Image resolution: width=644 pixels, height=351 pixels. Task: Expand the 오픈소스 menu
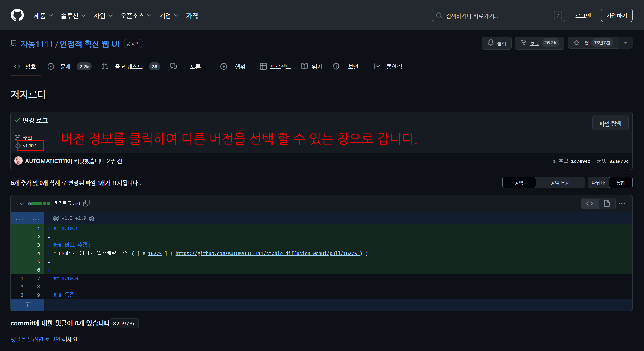point(136,16)
